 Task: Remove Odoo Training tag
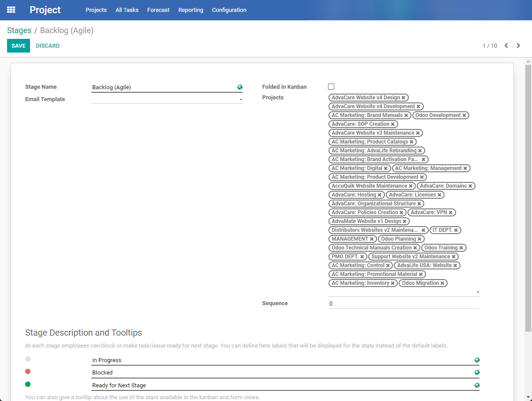(461, 248)
